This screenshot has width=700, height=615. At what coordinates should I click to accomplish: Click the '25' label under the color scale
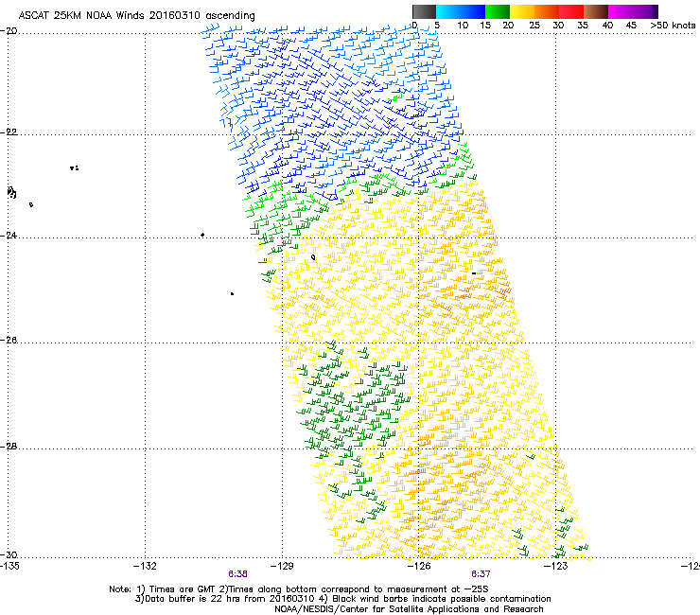(x=534, y=25)
